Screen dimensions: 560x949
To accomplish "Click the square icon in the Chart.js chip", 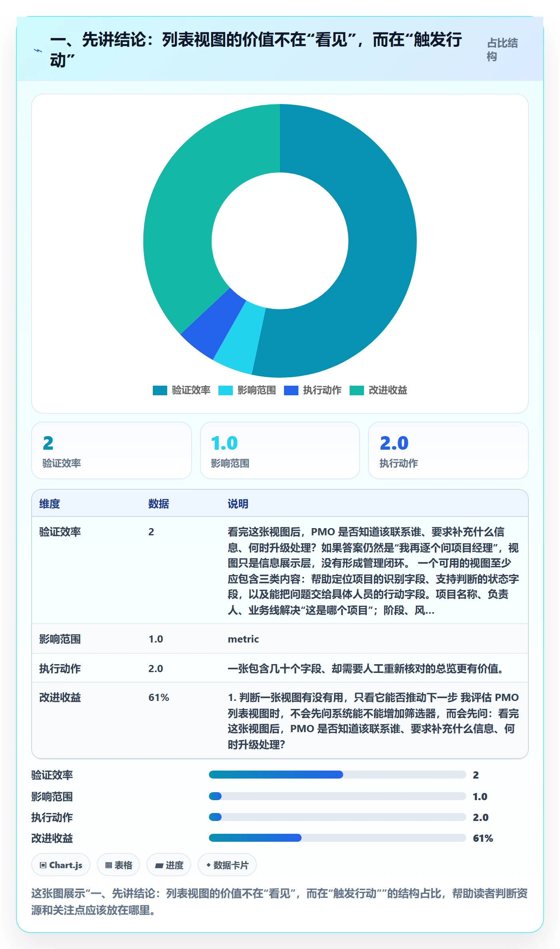I will click(43, 865).
